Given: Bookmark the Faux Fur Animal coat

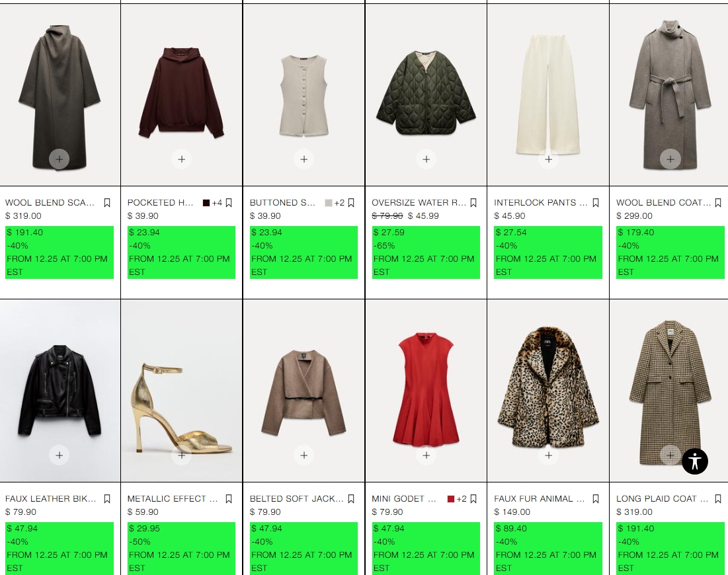Looking at the screenshot, I should coord(596,499).
